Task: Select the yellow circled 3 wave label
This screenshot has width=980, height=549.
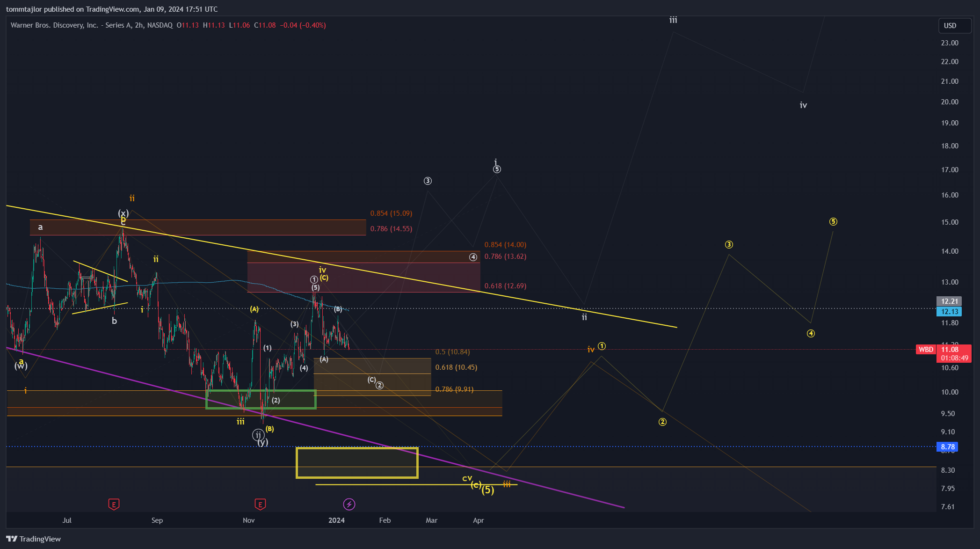Action: click(x=729, y=245)
